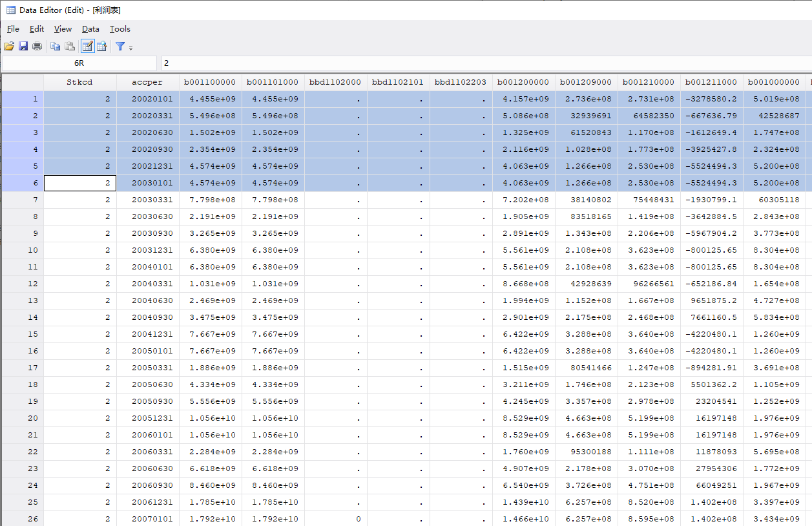The image size is (812, 526).
Task: Open the View menu
Action: click(x=63, y=29)
